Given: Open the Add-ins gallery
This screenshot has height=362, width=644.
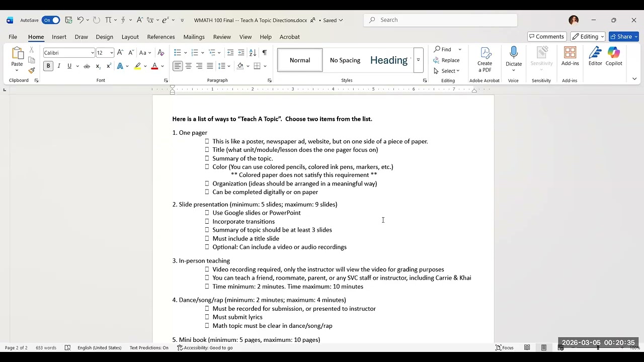Looking at the screenshot, I should [570, 56].
